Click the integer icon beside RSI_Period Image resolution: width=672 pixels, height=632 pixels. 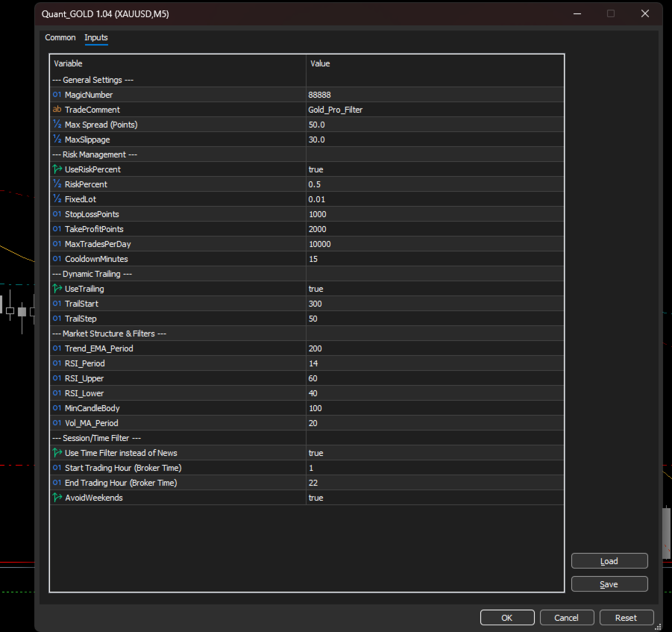[57, 363]
